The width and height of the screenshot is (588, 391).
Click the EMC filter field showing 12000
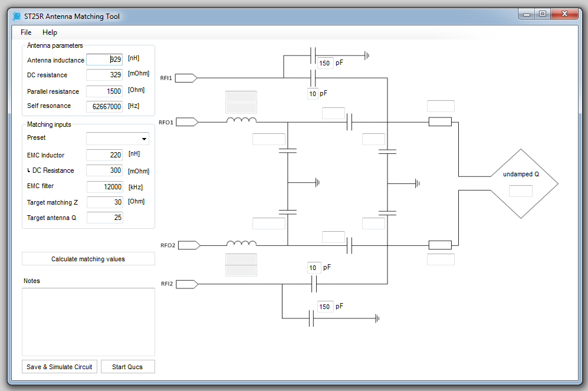click(104, 187)
